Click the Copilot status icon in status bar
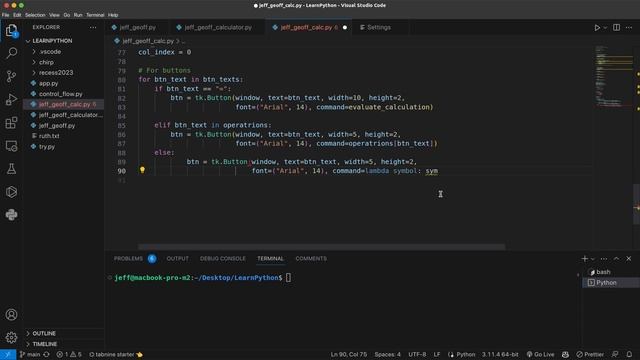The image size is (640, 360). (565, 354)
